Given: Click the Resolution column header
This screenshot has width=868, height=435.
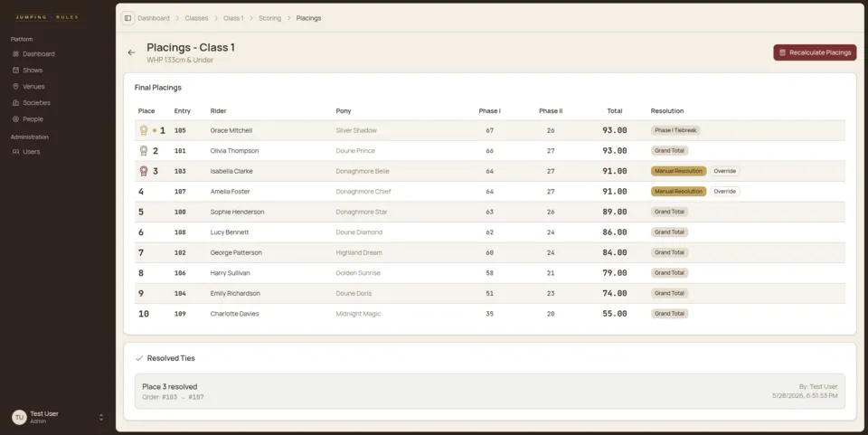Looking at the screenshot, I should coord(667,110).
